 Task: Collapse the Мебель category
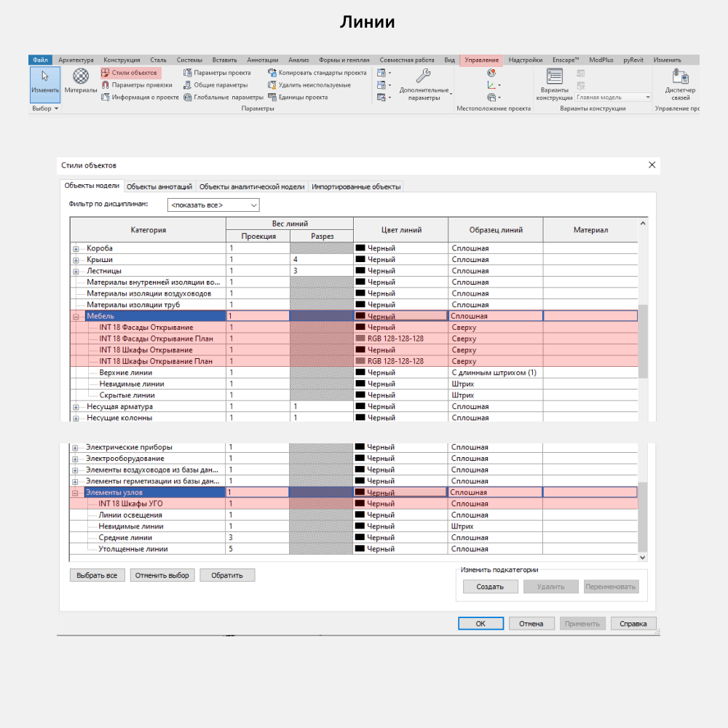tap(76, 317)
